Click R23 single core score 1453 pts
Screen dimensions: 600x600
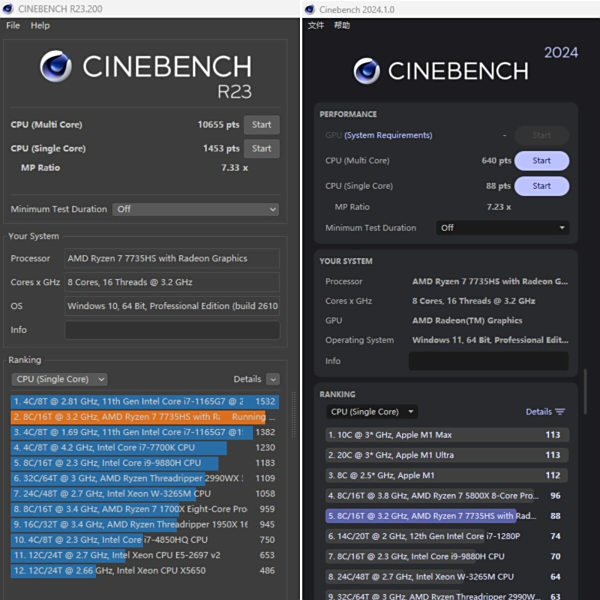[221, 148]
